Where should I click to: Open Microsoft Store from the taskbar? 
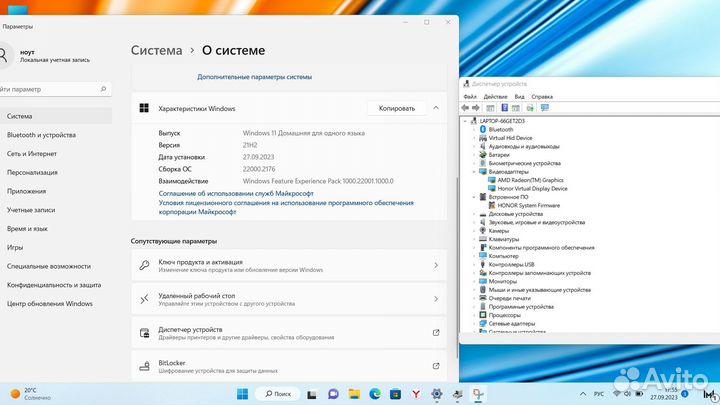[395, 394]
